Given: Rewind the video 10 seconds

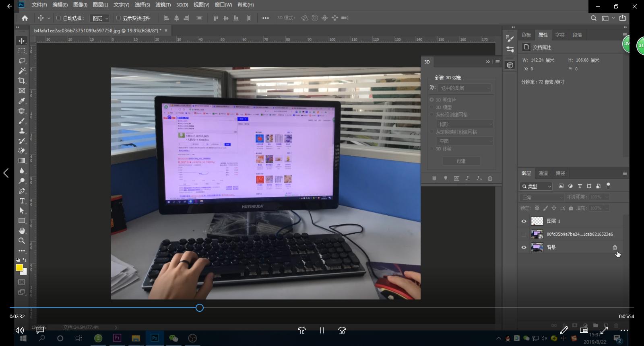Looking at the screenshot, I should pos(301,330).
